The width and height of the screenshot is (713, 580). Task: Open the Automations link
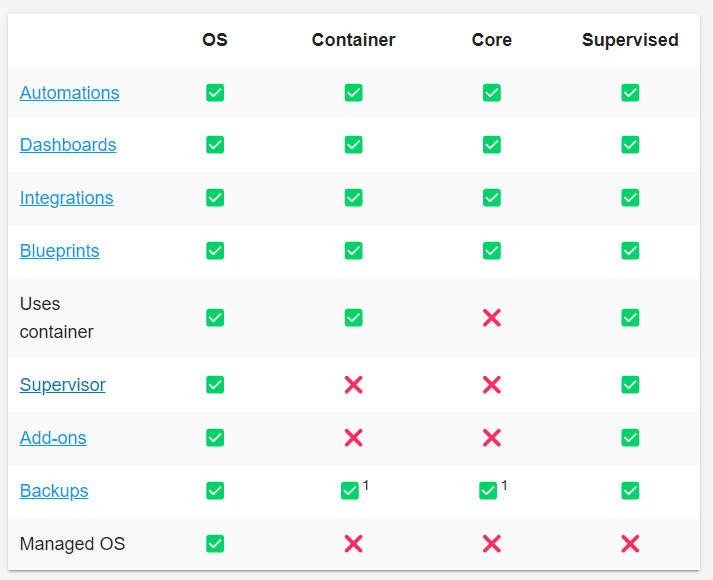69,93
